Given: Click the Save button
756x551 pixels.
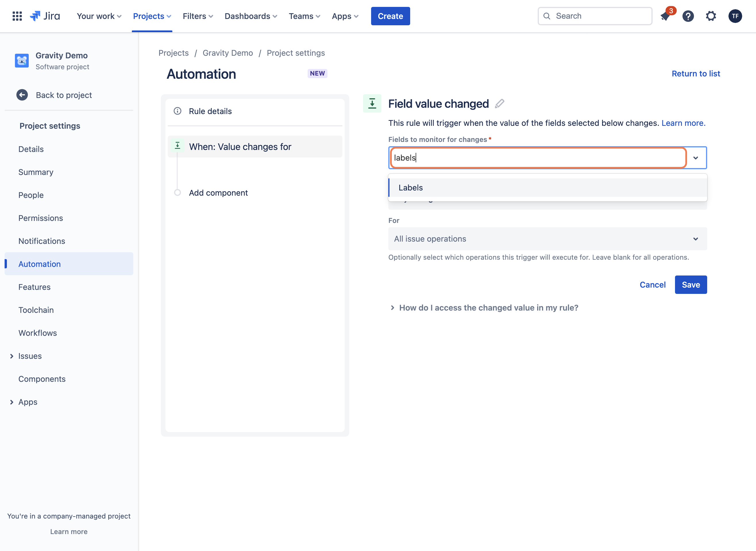Looking at the screenshot, I should 691,285.
